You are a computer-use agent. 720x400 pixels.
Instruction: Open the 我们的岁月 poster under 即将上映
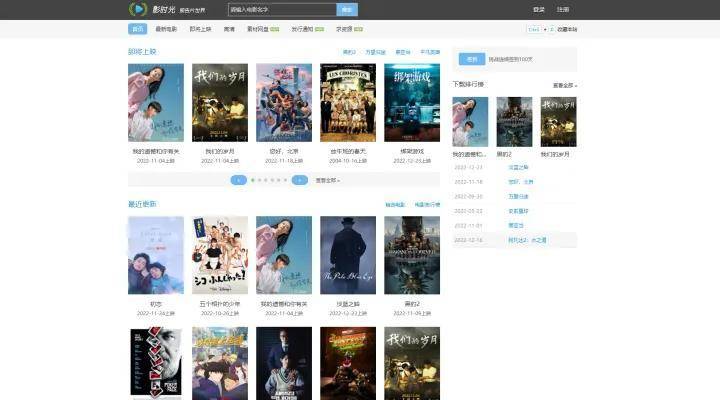220,102
